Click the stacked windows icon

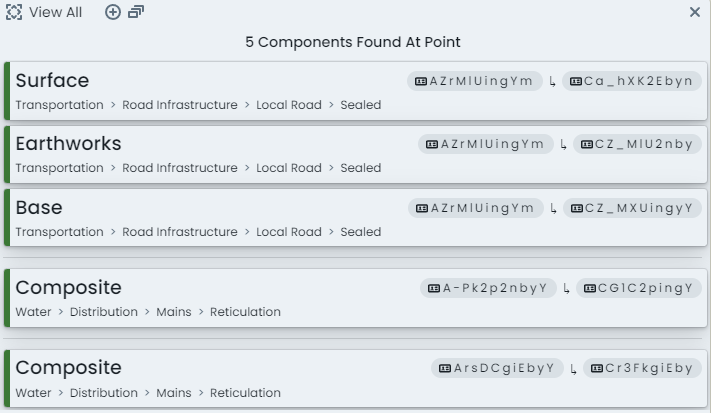coord(136,12)
